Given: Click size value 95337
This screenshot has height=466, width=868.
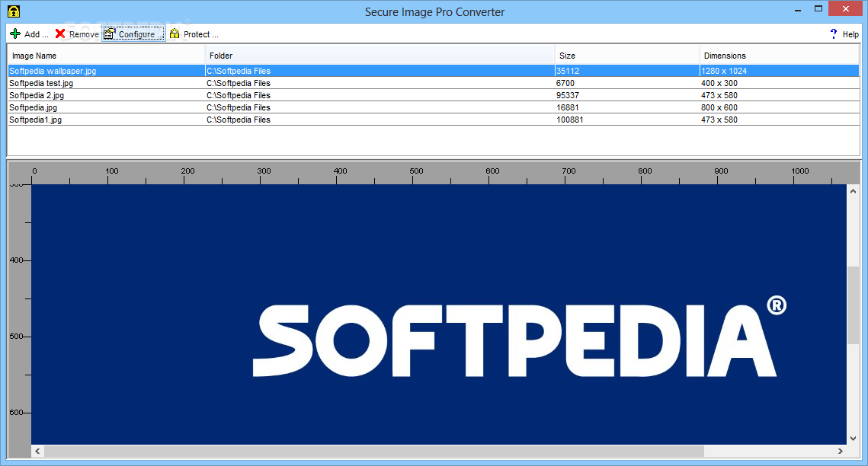Looking at the screenshot, I should coord(568,95).
